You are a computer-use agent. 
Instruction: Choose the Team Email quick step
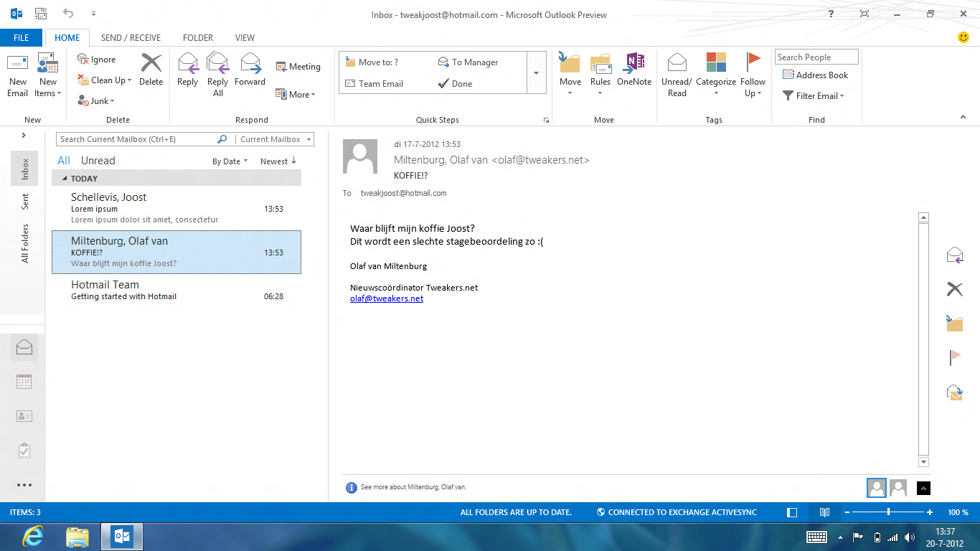click(x=374, y=84)
